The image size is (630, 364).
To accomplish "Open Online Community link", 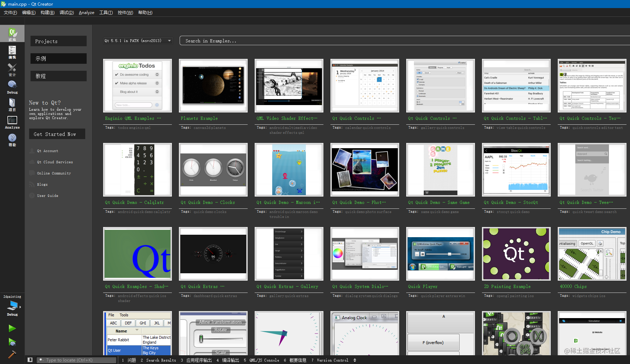I will tap(54, 173).
